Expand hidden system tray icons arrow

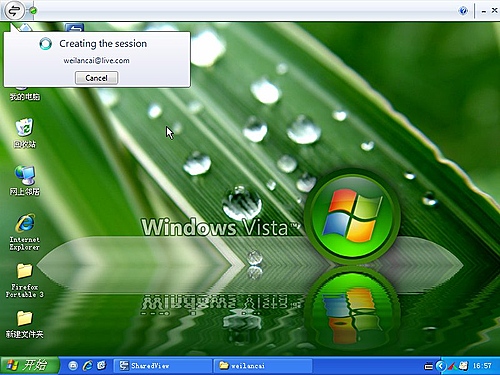tap(441, 366)
